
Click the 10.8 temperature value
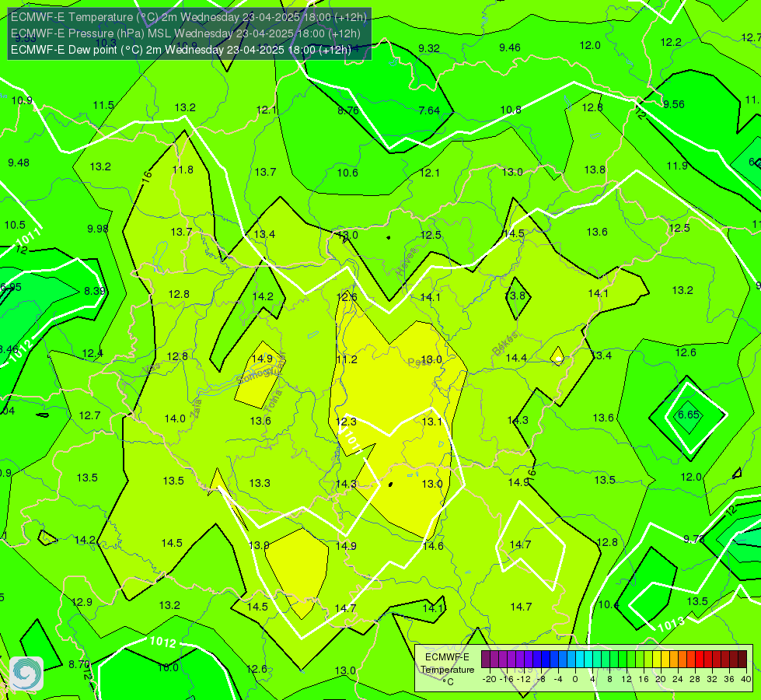pos(511,110)
